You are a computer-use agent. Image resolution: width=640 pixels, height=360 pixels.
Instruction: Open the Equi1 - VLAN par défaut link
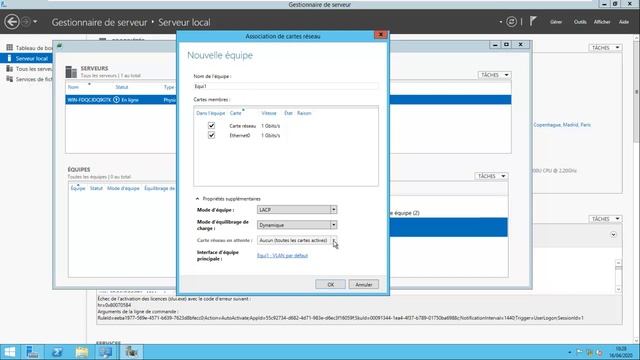coord(282,256)
